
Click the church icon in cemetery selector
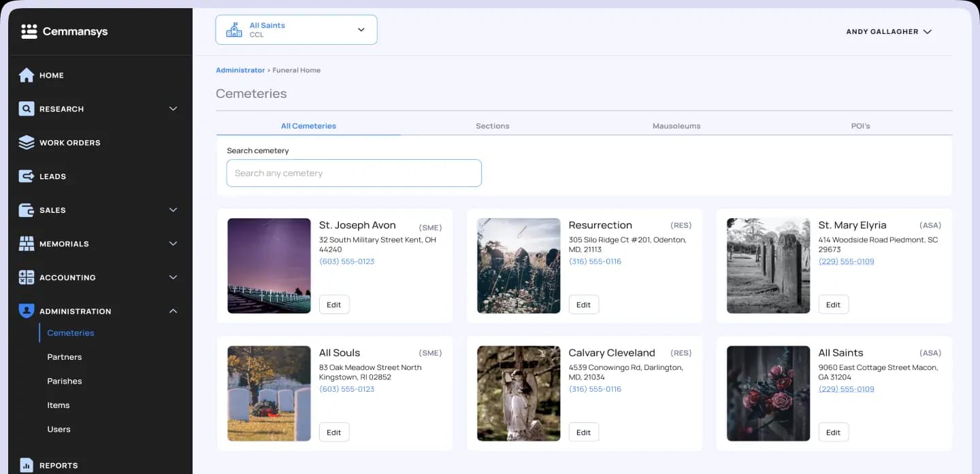[234, 30]
